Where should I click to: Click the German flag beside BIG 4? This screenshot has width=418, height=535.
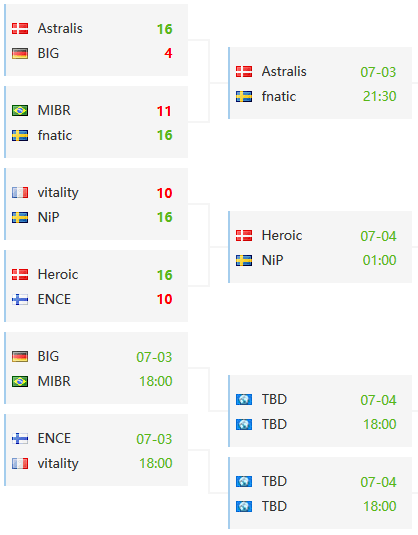[20, 54]
